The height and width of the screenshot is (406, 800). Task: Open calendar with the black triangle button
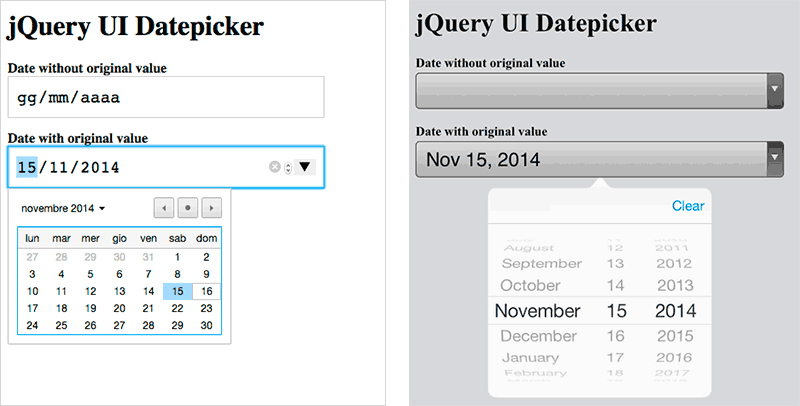(305, 167)
